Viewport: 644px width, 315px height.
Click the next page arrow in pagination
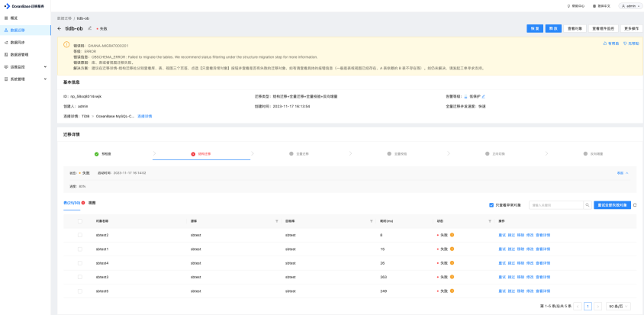(598, 306)
